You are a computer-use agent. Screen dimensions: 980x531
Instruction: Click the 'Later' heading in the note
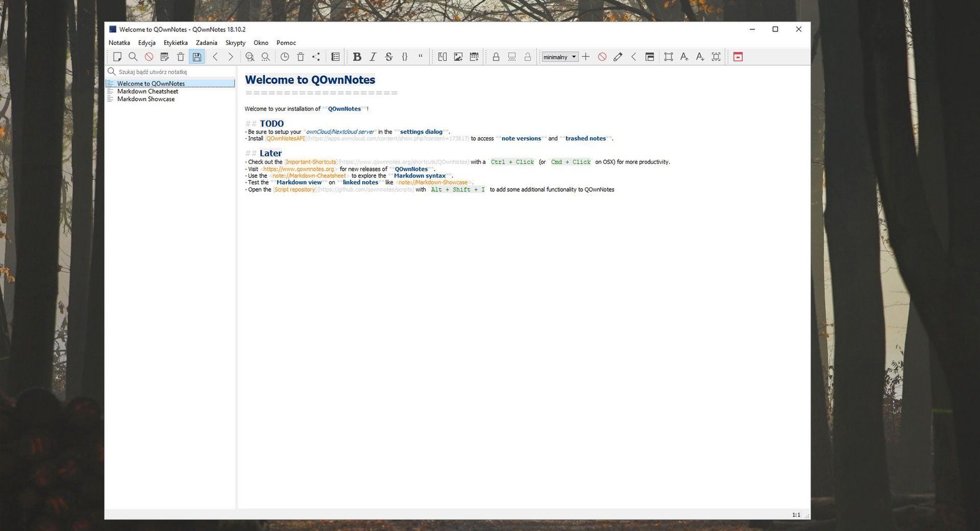coord(271,153)
